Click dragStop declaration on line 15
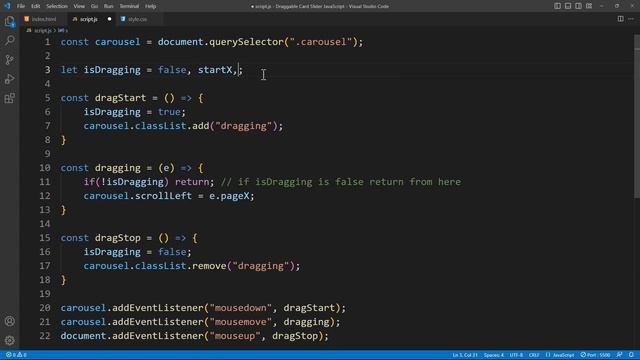Viewport: 640px width, 360px height. click(118, 238)
